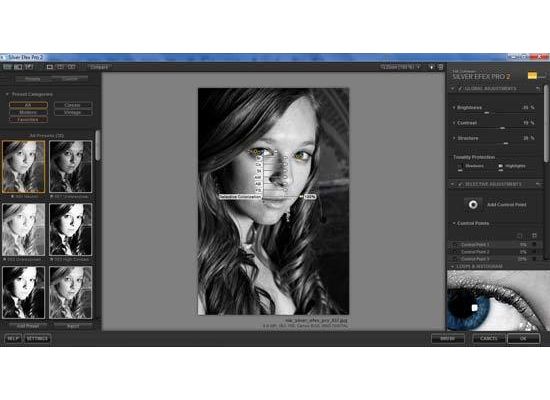Select the single image view icon
The height and width of the screenshot is (400, 550).
pyautogui.click(x=50, y=67)
